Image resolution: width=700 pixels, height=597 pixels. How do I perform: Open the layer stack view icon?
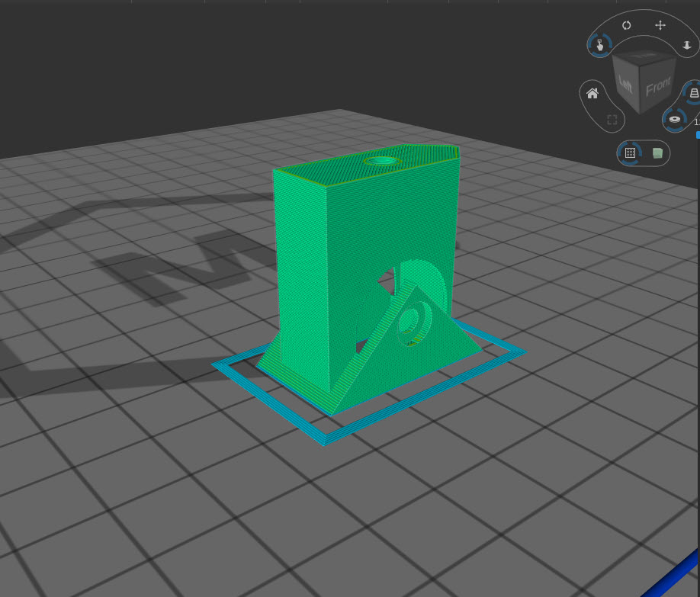(693, 93)
